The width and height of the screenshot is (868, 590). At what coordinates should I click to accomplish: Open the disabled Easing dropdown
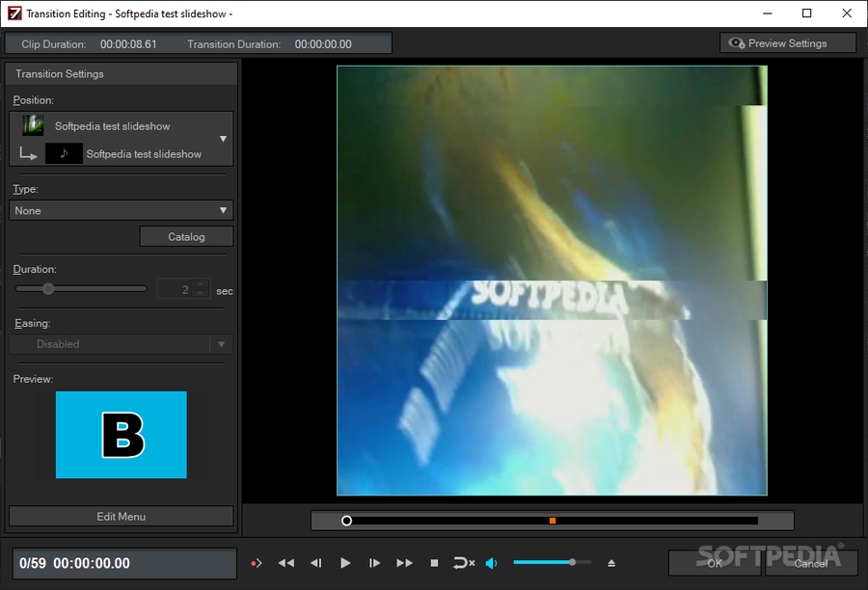click(122, 344)
